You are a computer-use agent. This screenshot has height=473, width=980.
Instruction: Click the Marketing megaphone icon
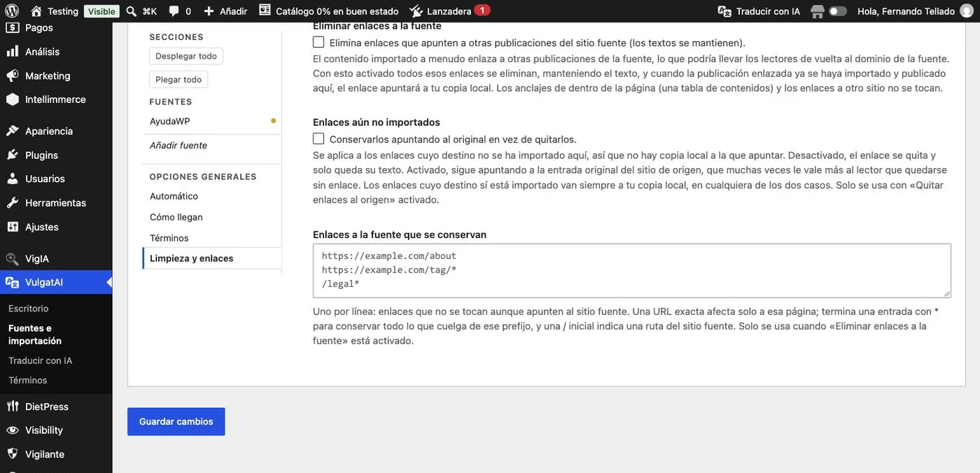(x=12, y=76)
